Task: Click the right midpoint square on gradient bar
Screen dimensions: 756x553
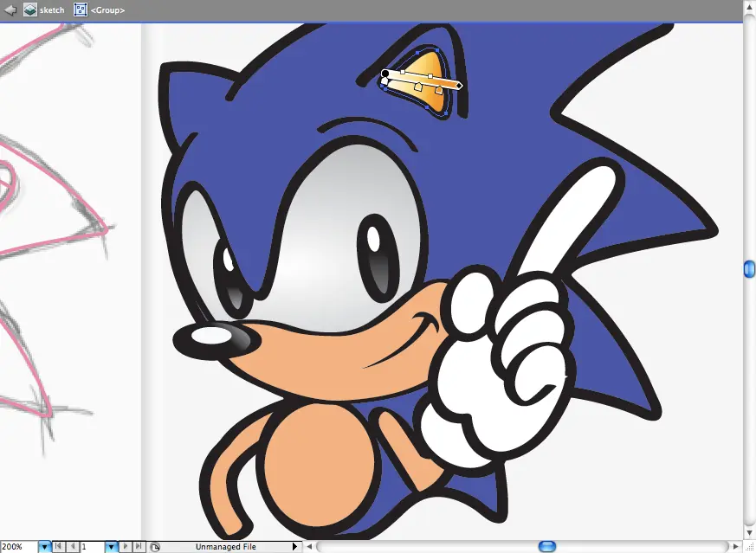Action: tap(430, 76)
